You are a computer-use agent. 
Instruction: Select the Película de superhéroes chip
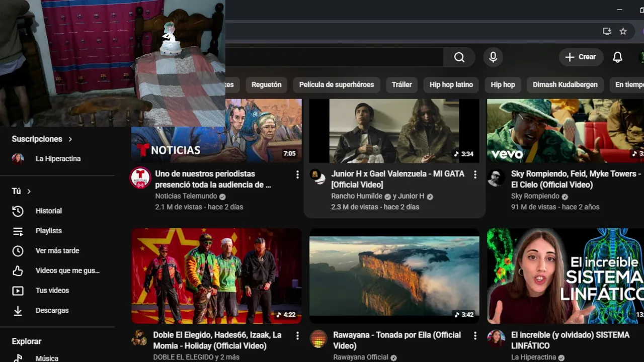337,84
